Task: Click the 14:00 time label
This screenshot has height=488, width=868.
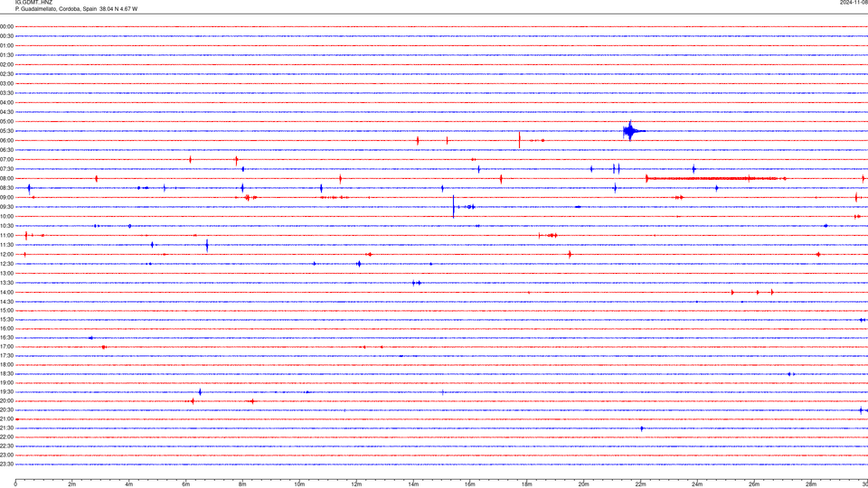Action: pyautogui.click(x=6, y=292)
